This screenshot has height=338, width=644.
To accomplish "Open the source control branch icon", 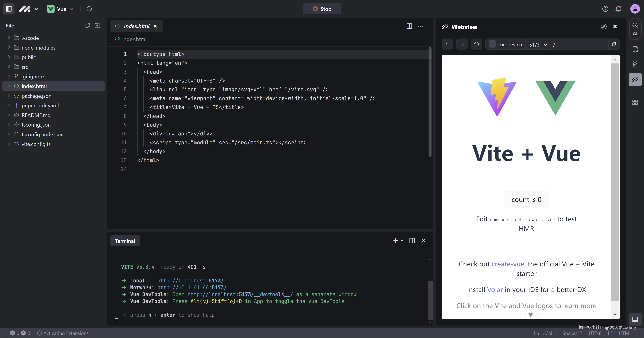I will (x=635, y=64).
